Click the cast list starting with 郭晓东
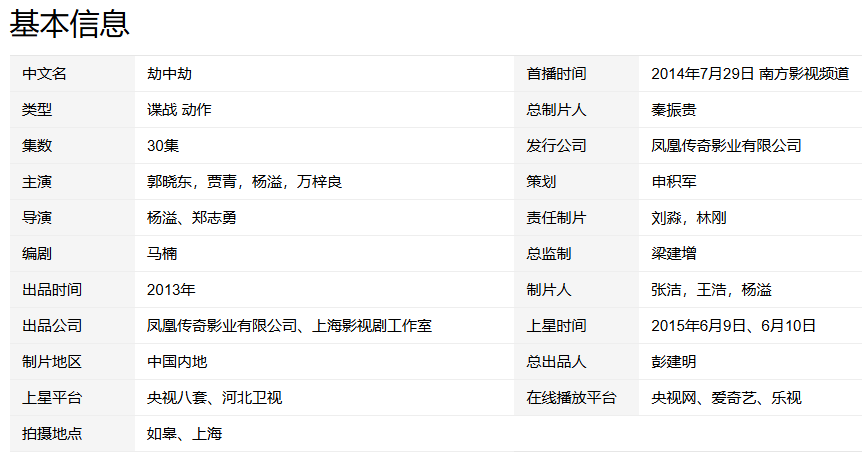862x452 pixels. (x=244, y=181)
